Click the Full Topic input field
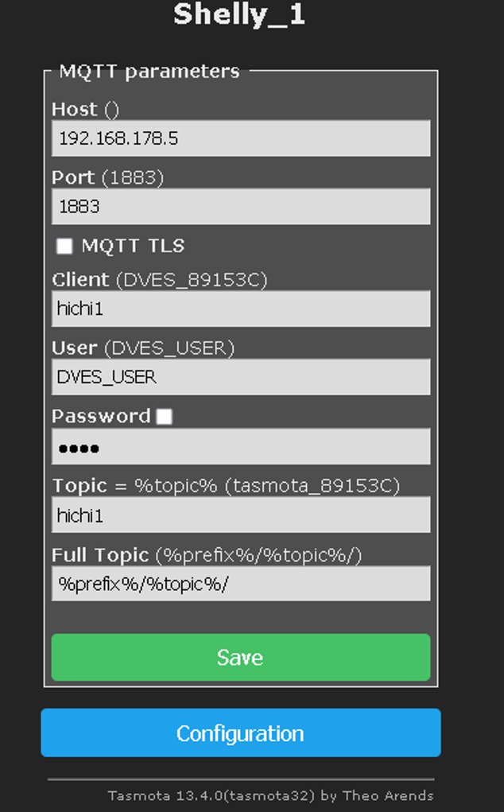The height and width of the screenshot is (812, 504). pyautogui.click(x=240, y=584)
